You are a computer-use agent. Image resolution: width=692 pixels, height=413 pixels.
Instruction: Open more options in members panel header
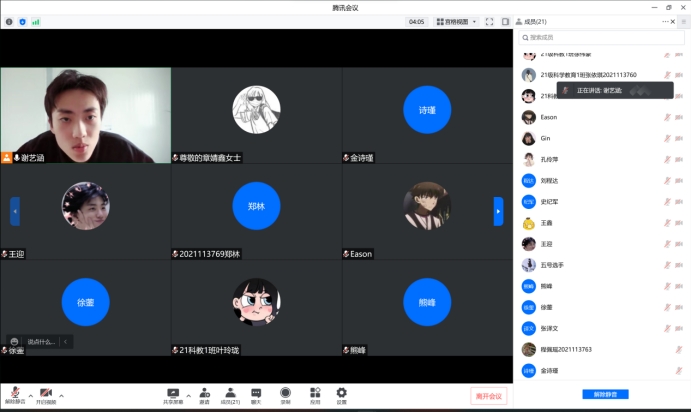click(x=666, y=21)
